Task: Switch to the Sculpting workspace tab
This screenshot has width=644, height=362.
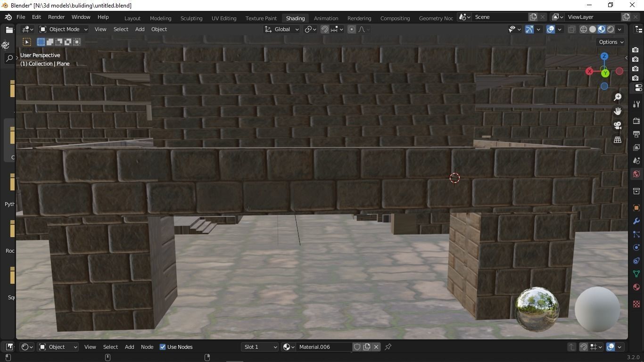Action: click(x=191, y=18)
